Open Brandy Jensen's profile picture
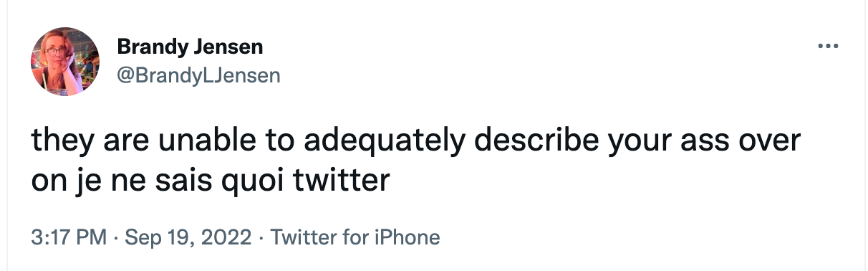This screenshot has width=868, height=271. [x=65, y=62]
